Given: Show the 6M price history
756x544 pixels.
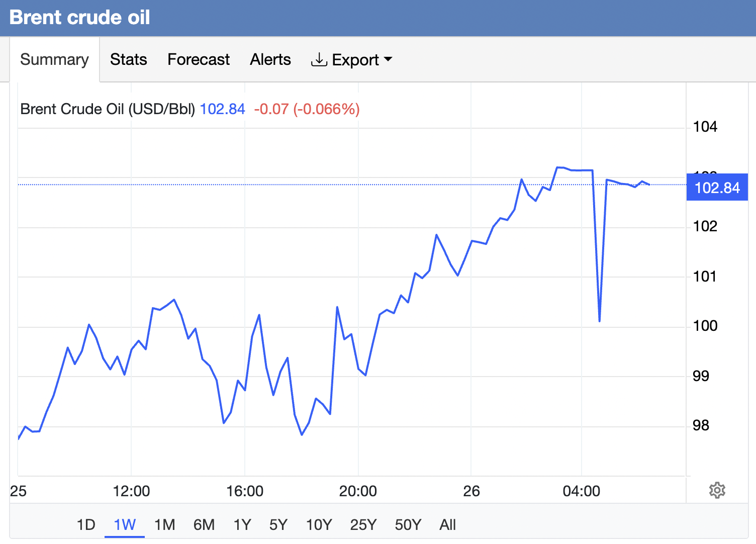Looking at the screenshot, I should tap(204, 525).
